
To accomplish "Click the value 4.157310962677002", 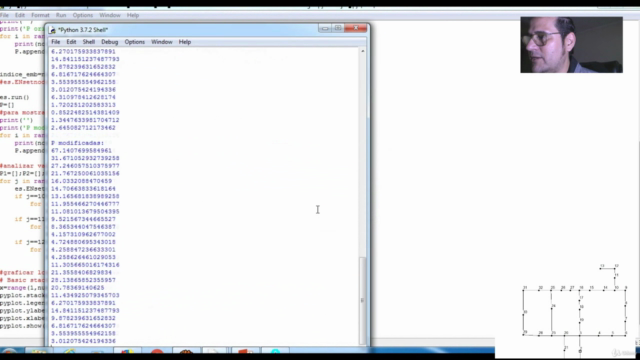I will click(83, 235).
